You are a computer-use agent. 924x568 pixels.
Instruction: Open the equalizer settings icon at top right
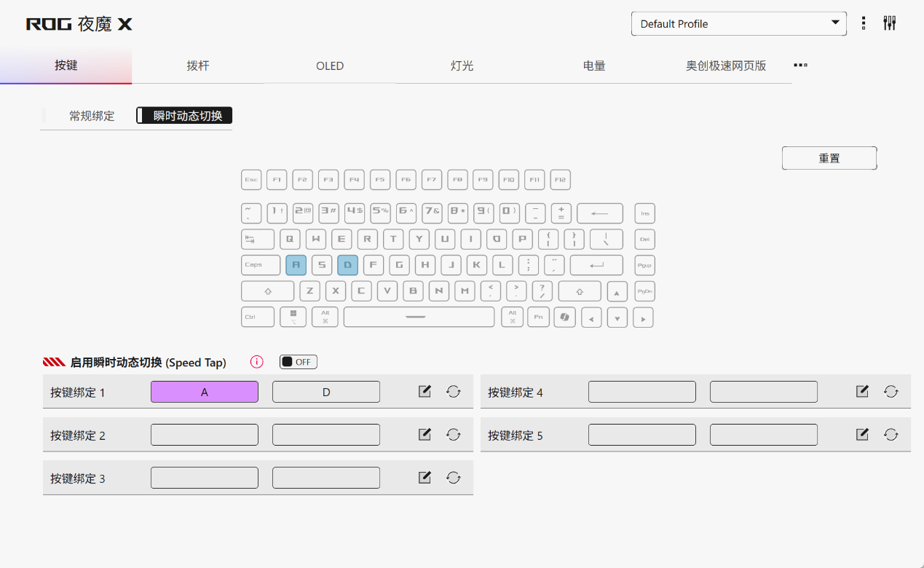tap(889, 23)
